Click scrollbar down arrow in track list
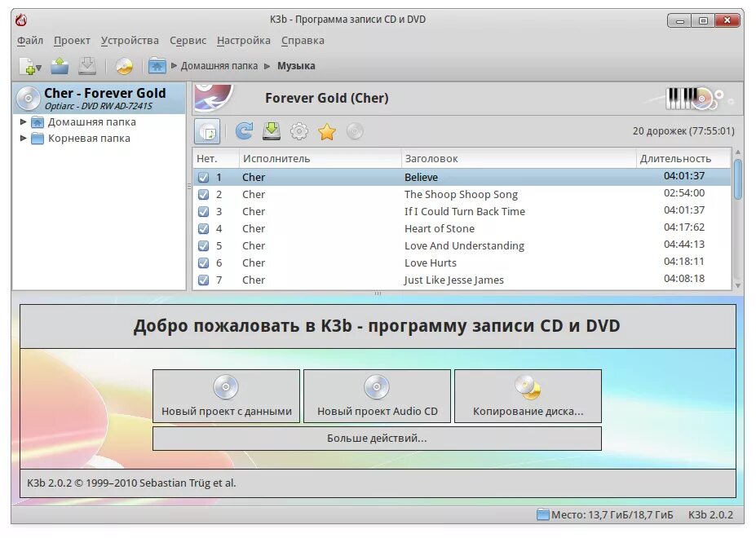The image size is (756, 538). 738,285
